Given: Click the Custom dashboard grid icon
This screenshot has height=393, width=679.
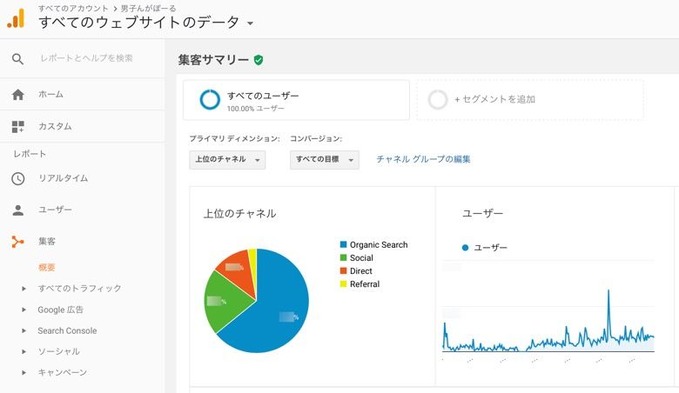Looking at the screenshot, I should [18, 126].
